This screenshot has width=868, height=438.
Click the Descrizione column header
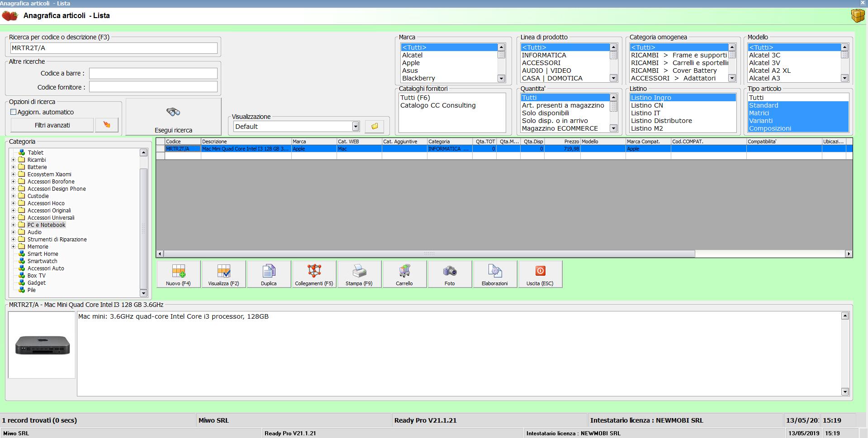246,141
